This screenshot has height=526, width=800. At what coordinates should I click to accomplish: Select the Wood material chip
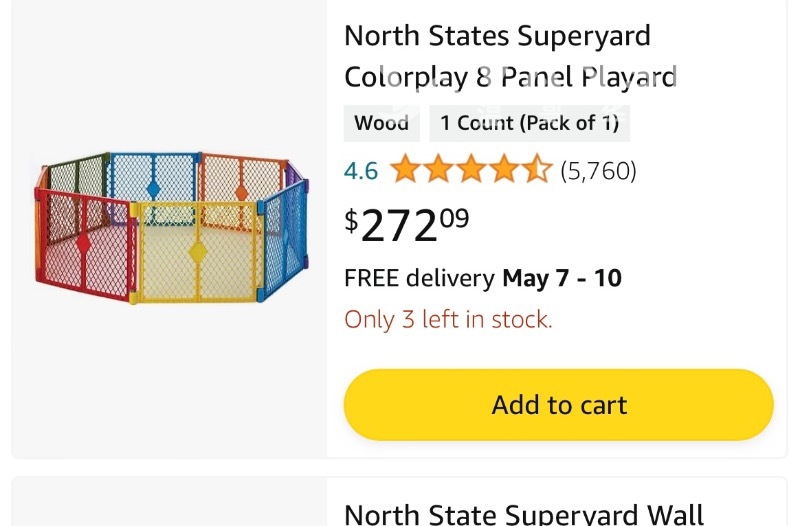coord(381,123)
